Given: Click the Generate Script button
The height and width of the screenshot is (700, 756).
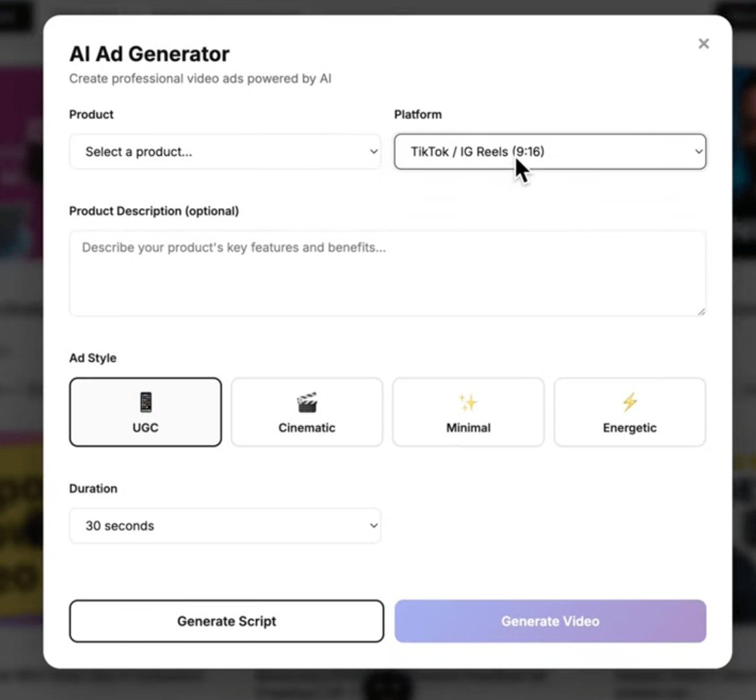Looking at the screenshot, I should [226, 621].
